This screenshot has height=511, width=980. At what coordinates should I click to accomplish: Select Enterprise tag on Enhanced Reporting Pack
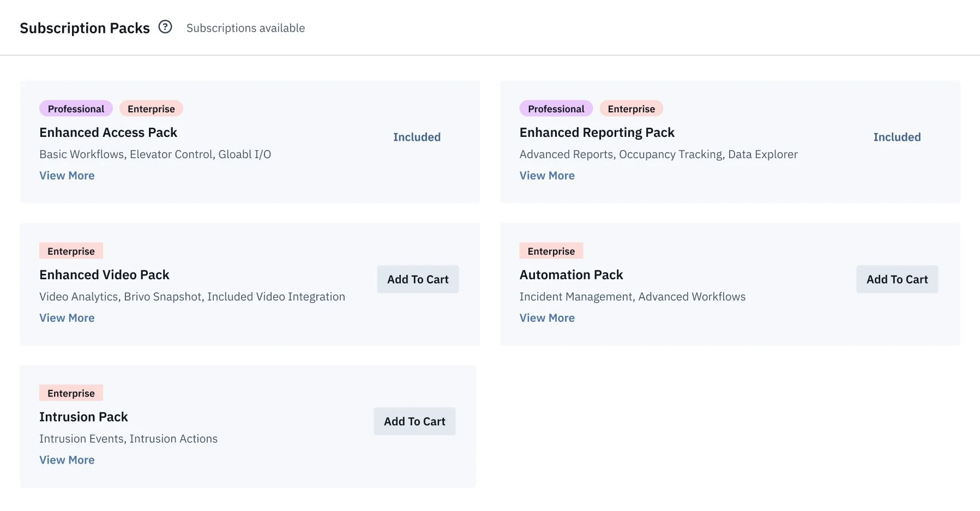coord(631,109)
